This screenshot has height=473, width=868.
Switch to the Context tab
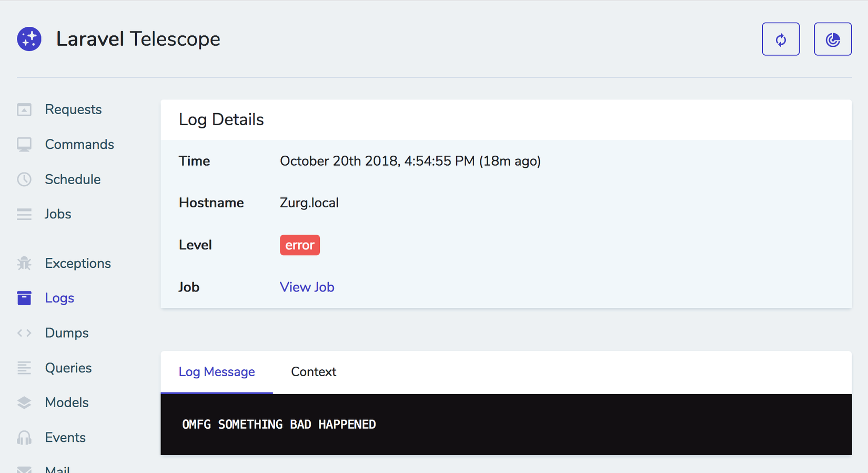point(314,372)
